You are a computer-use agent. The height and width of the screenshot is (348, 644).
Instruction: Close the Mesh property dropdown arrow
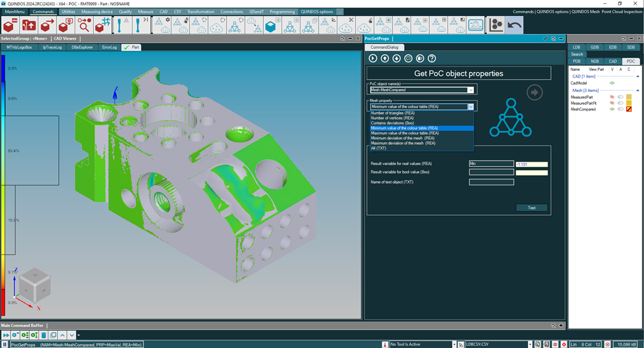tap(471, 107)
